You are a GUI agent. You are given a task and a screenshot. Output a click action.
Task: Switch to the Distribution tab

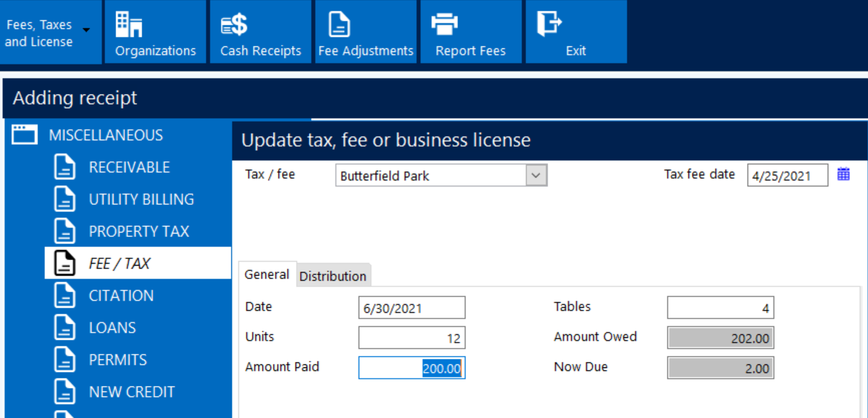click(333, 276)
